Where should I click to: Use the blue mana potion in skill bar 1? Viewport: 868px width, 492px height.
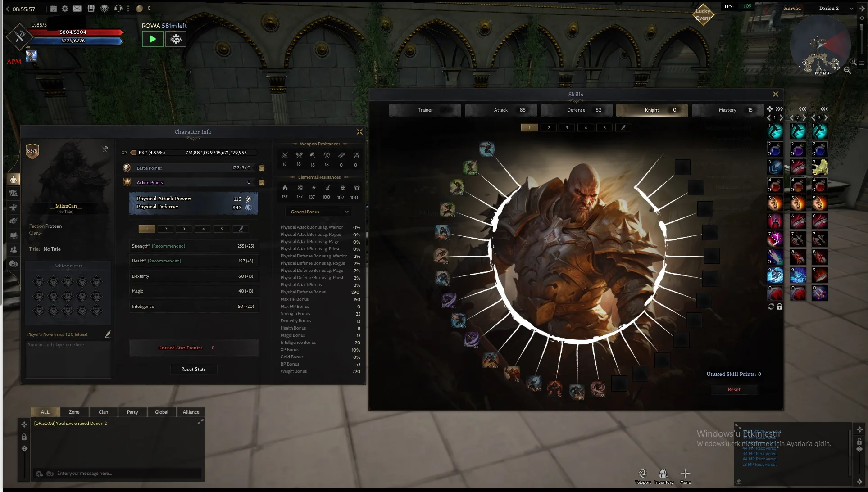tap(775, 149)
